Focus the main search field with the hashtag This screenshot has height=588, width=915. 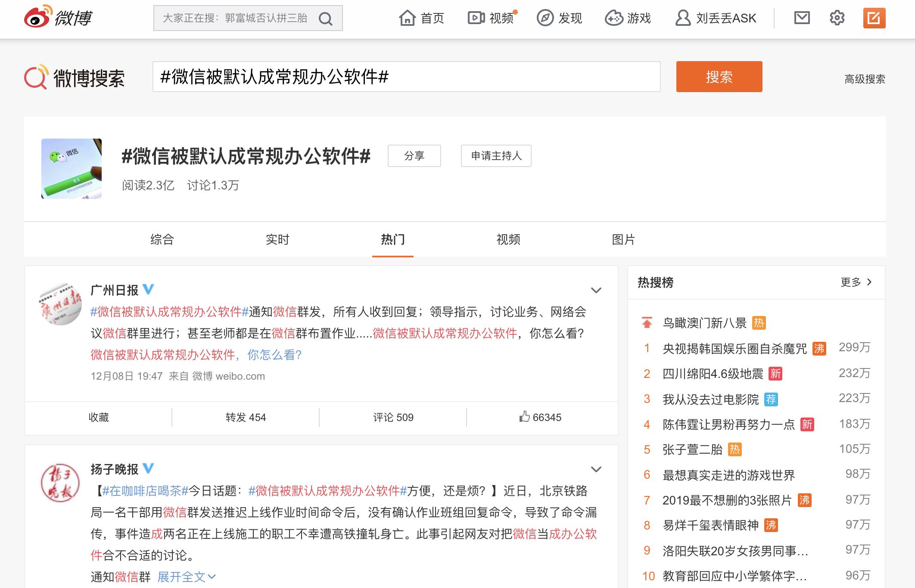point(406,77)
